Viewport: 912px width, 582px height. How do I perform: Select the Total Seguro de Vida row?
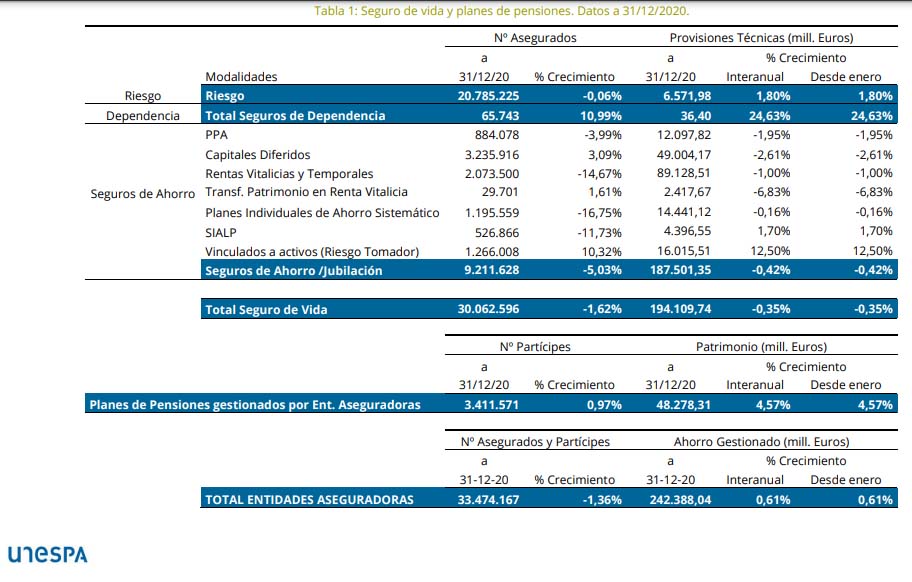pyautogui.click(x=266, y=310)
